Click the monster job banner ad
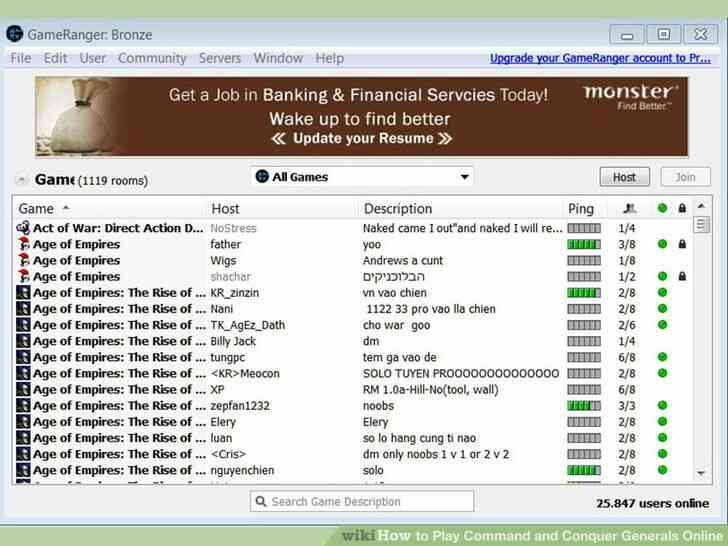Screen dimensions: 728x546 (x=362, y=117)
